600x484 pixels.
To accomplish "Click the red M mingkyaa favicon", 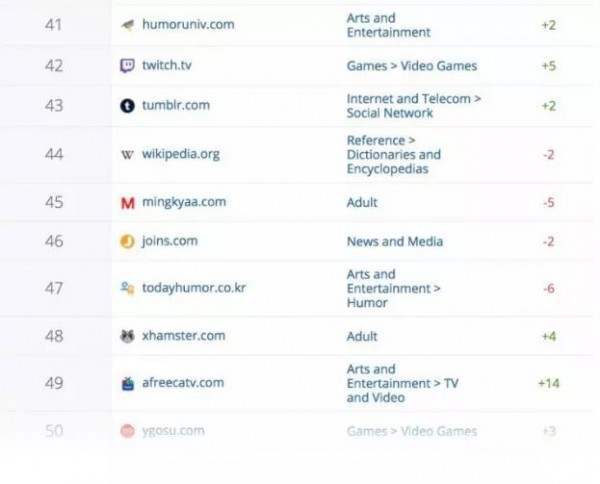I will pyautogui.click(x=127, y=203).
